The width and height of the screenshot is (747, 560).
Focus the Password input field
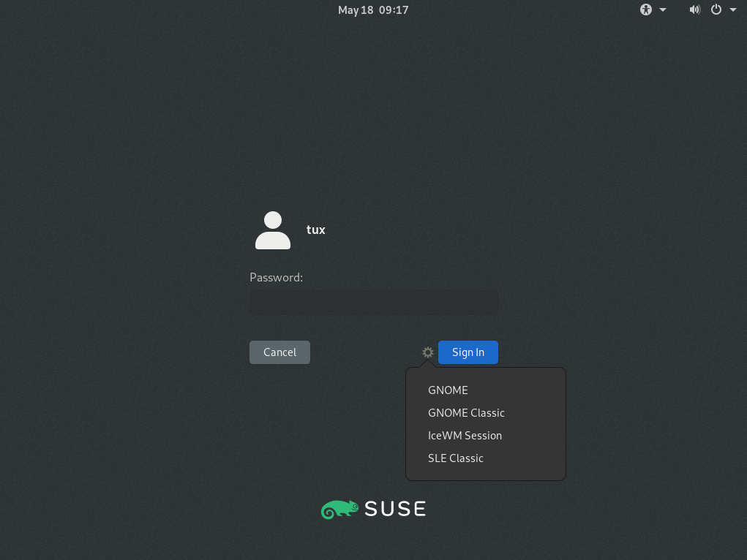[373, 302]
